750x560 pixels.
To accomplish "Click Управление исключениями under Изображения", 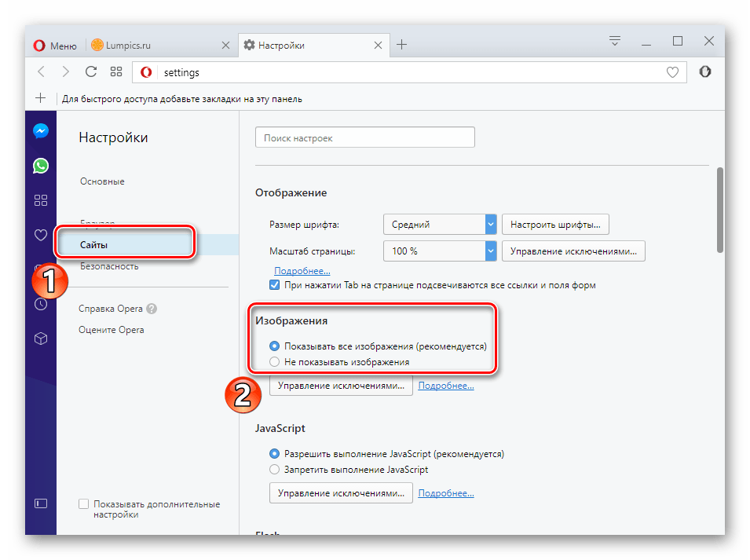I will (341, 386).
